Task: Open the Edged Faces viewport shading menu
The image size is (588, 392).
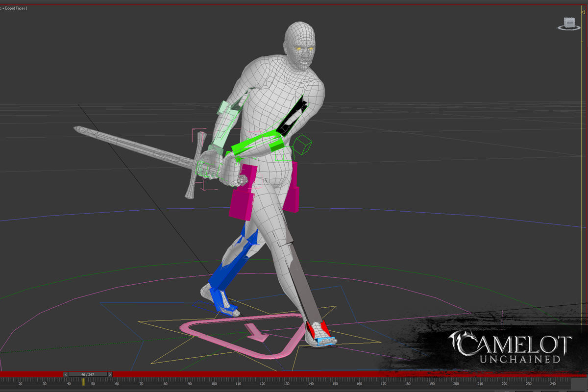Action: point(16,8)
